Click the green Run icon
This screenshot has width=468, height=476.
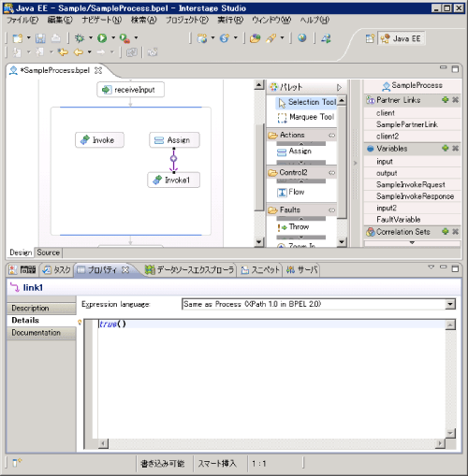[102, 38]
